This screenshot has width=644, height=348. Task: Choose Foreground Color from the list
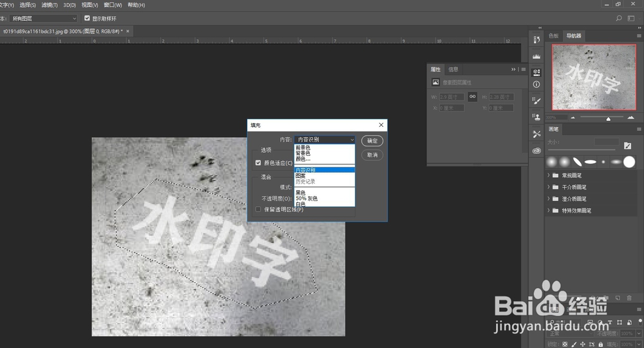tap(325, 148)
